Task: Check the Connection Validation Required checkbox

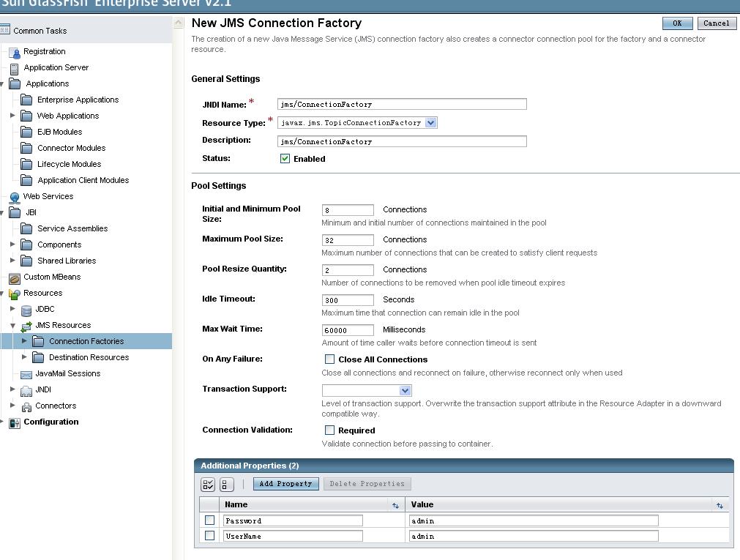Action: click(329, 430)
